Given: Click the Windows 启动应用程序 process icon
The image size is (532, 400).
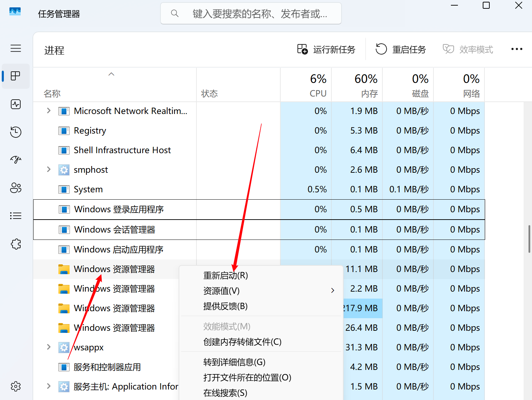Looking at the screenshot, I should coord(64,250).
